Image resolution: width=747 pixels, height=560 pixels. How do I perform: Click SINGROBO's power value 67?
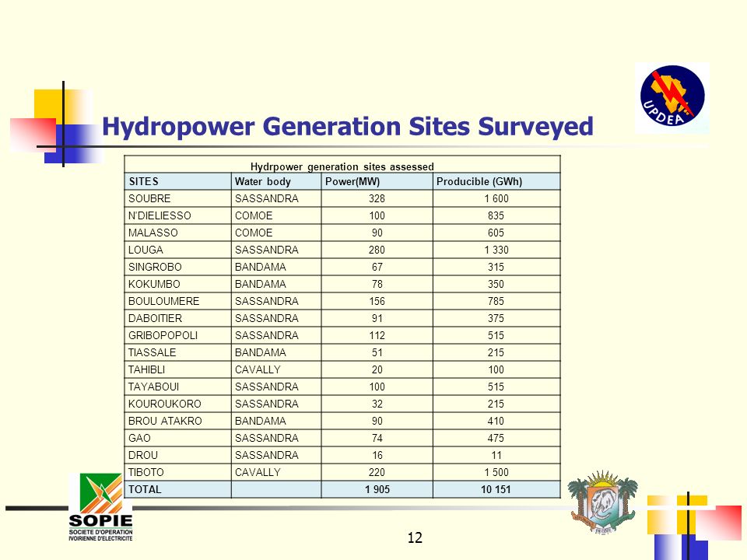[377, 267]
